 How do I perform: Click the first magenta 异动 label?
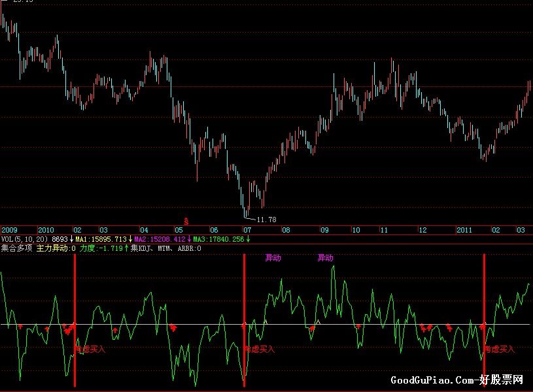273,258
